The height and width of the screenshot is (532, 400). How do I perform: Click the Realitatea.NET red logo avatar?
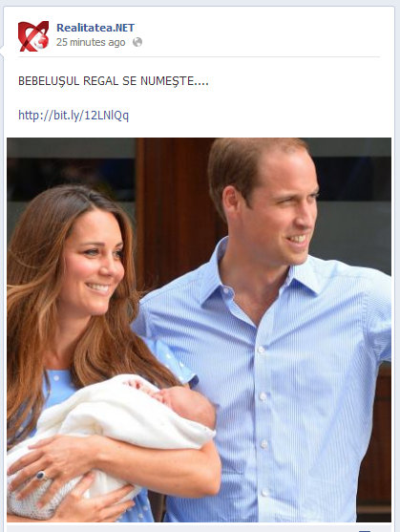coord(33,36)
